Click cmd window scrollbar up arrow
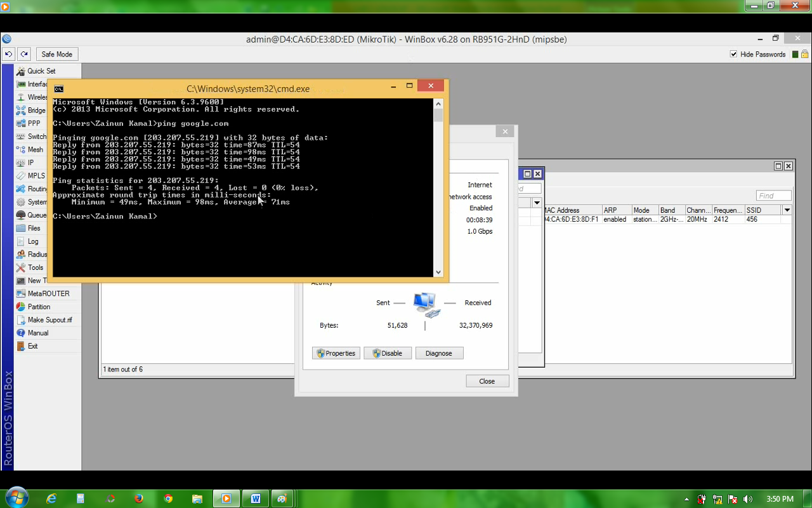This screenshot has width=812, height=508. coord(438,104)
